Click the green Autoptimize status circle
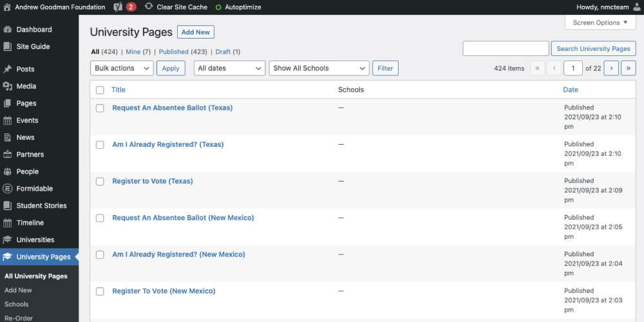 (218, 7)
